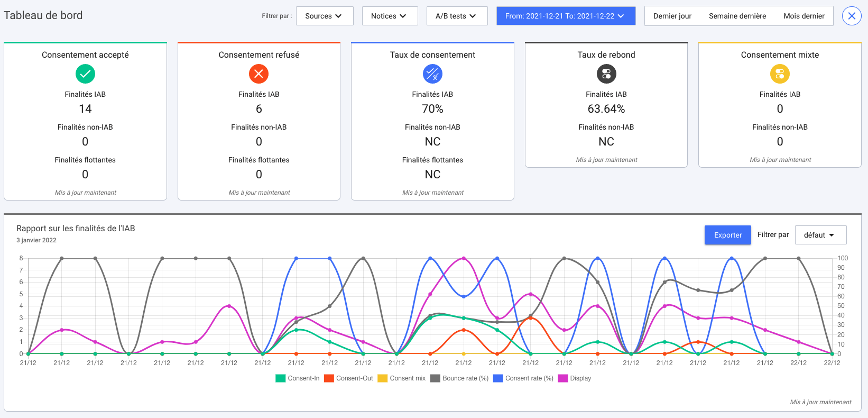The width and height of the screenshot is (868, 418).
Task: Click the blue Taux de consentement icon
Action: point(432,74)
